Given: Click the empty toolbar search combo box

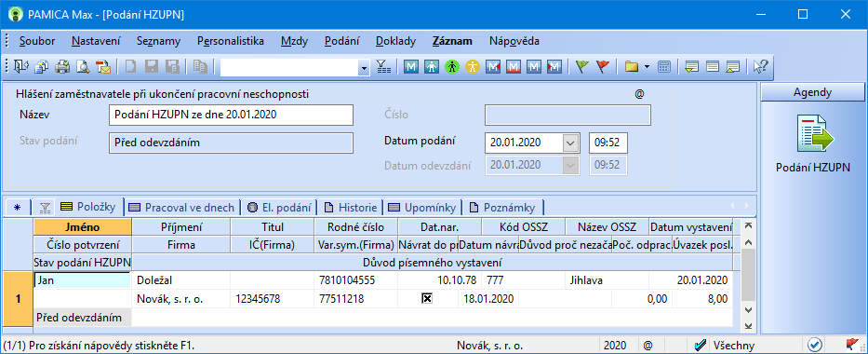Looking at the screenshot, I should pyautogui.click(x=289, y=68).
